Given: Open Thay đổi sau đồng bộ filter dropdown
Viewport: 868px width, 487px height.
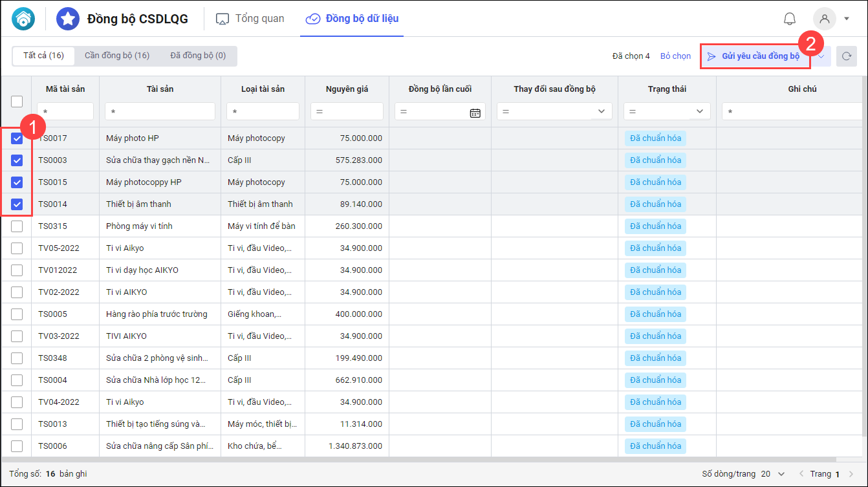Looking at the screenshot, I should click(601, 112).
